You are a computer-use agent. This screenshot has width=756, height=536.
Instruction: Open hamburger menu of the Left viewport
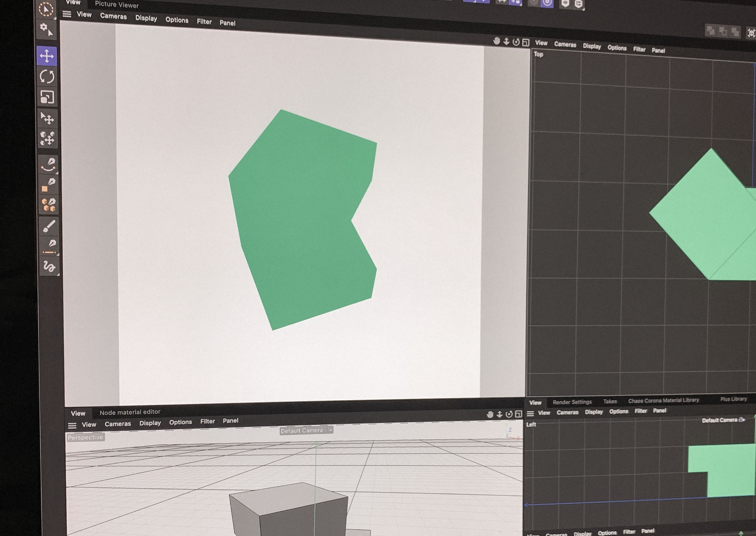(x=530, y=414)
